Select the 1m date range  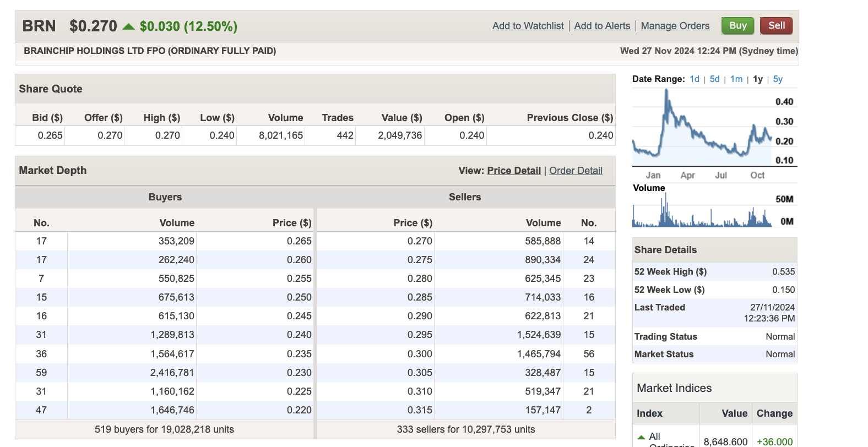click(736, 79)
